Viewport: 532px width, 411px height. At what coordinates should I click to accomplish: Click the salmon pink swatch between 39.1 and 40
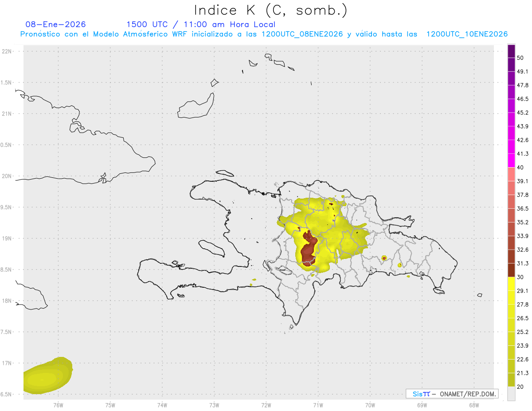tap(511, 174)
